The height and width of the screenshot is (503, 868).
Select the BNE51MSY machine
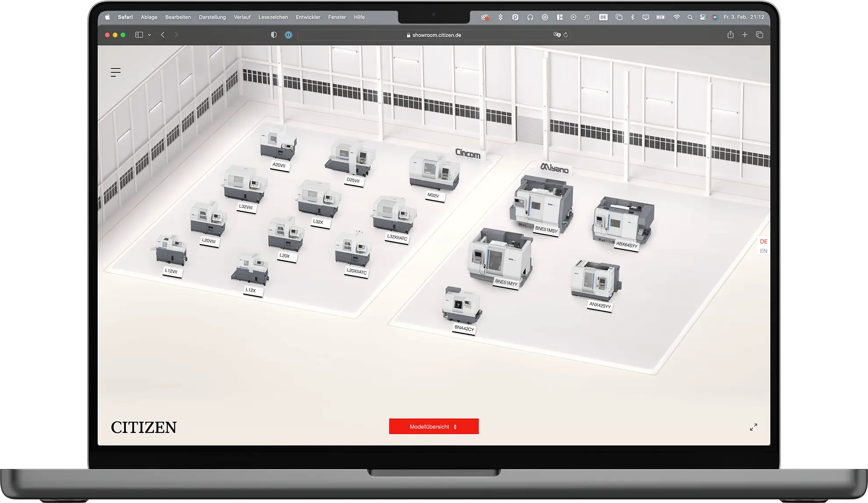pyautogui.click(x=541, y=204)
